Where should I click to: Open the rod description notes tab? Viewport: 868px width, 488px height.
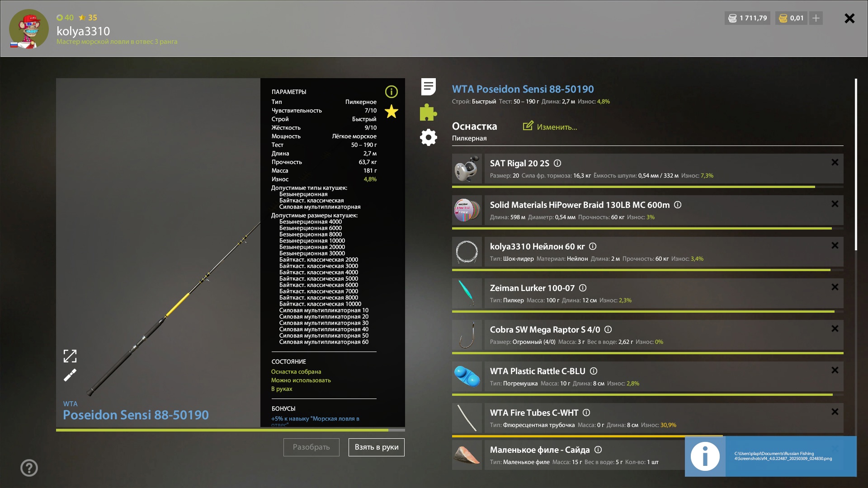pyautogui.click(x=428, y=87)
